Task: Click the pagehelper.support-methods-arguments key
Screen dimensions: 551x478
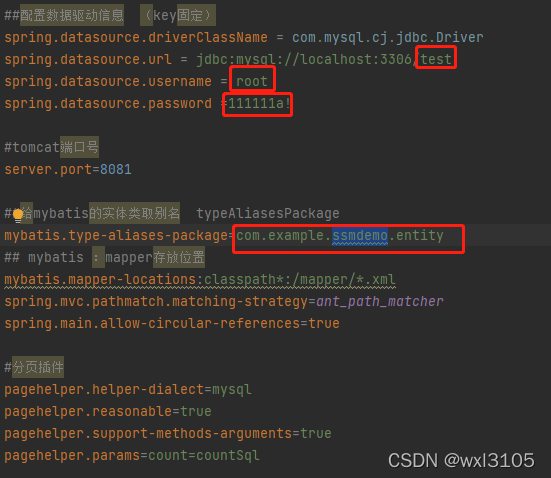Action: coord(148,434)
